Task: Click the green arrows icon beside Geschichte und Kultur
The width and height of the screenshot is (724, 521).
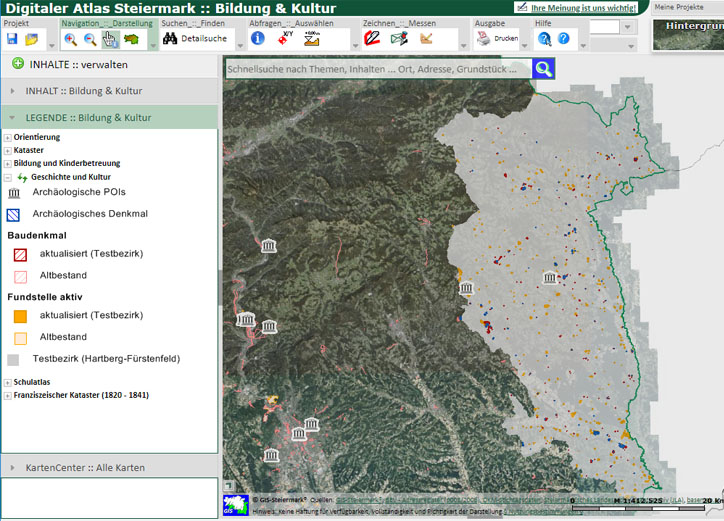Action: coord(22,177)
